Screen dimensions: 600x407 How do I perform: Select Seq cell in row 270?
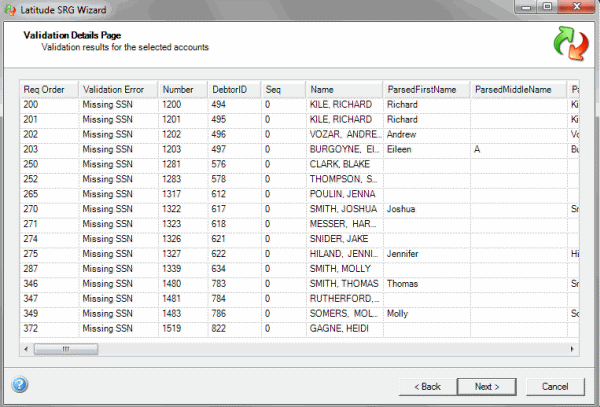(x=284, y=209)
